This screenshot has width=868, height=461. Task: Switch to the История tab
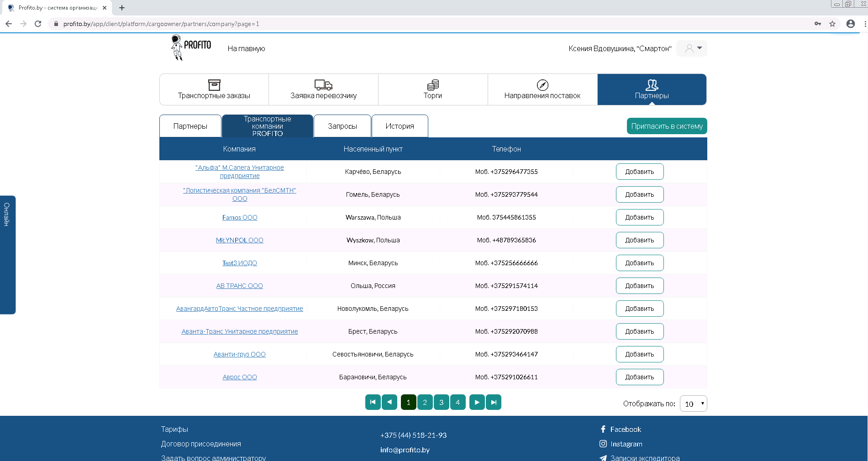pyautogui.click(x=400, y=126)
